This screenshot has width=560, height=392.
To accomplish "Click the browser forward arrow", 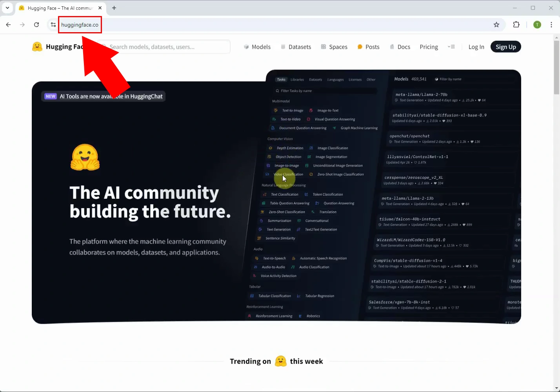I will [22, 25].
